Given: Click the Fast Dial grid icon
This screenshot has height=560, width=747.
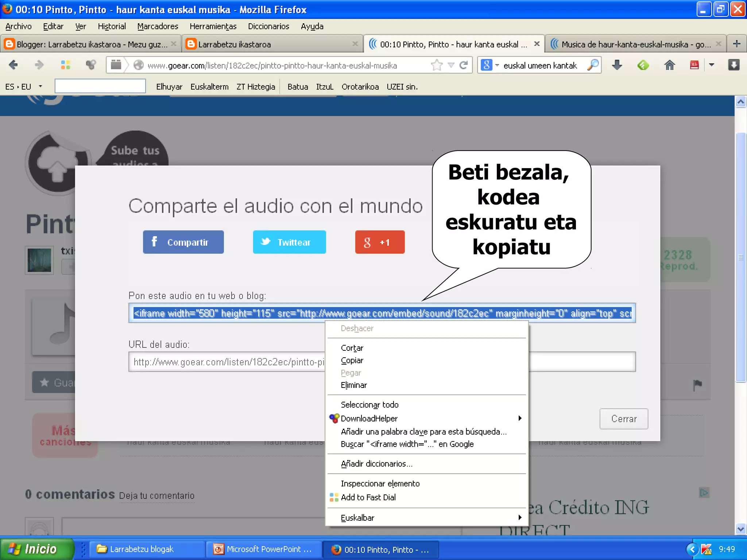Looking at the screenshot, I should pyautogui.click(x=66, y=65).
